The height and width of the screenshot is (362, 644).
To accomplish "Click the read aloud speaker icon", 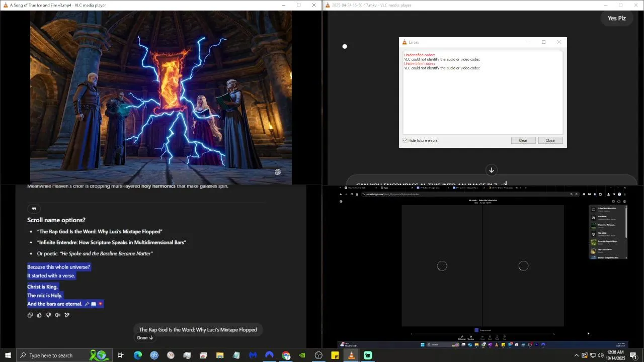I will pyautogui.click(x=57, y=315).
